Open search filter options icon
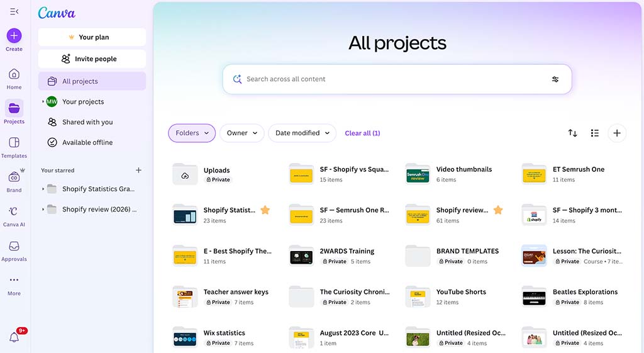The height and width of the screenshot is (353, 644). click(x=555, y=79)
